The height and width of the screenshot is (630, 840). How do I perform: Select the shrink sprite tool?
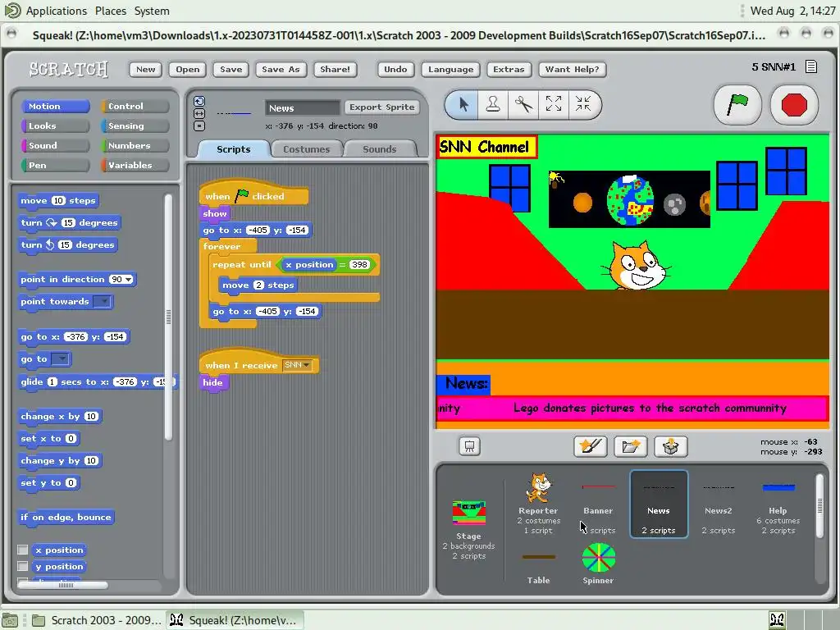coord(583,104)
